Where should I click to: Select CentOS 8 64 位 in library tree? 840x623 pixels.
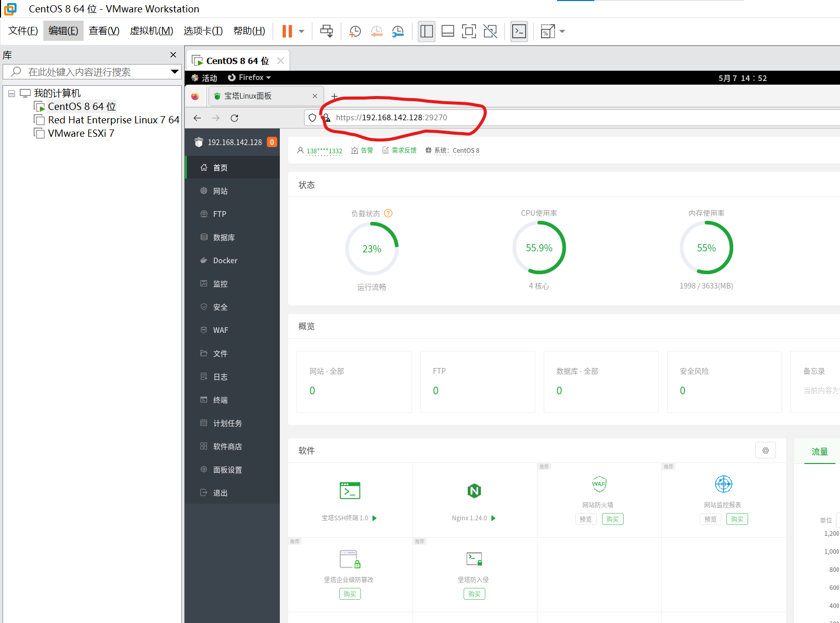coord(82,106)
